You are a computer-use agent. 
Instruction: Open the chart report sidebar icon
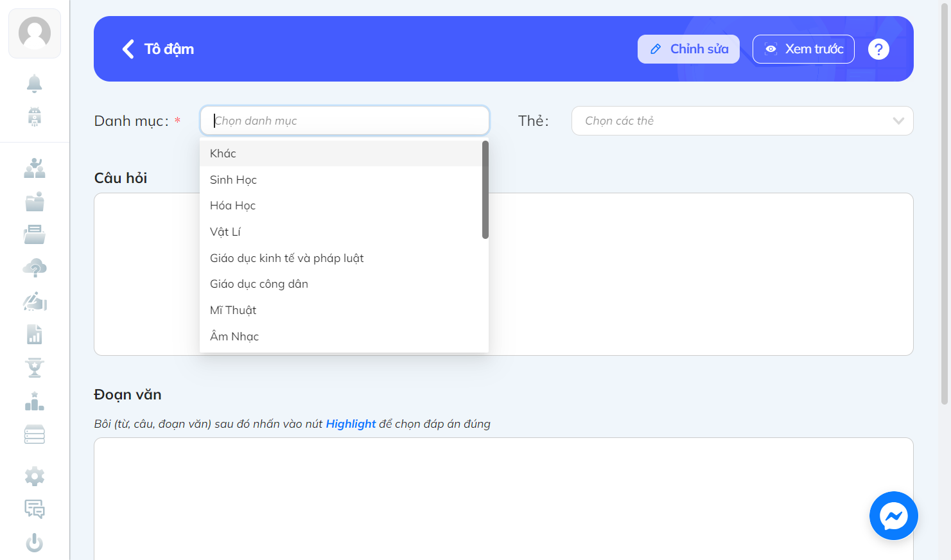point(35,335)
